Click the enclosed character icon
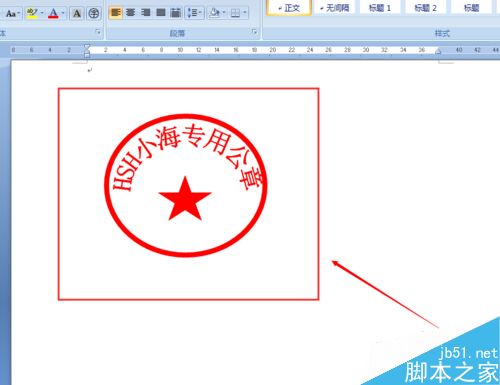Screen dimensions: 500x385 click(94, 13)
